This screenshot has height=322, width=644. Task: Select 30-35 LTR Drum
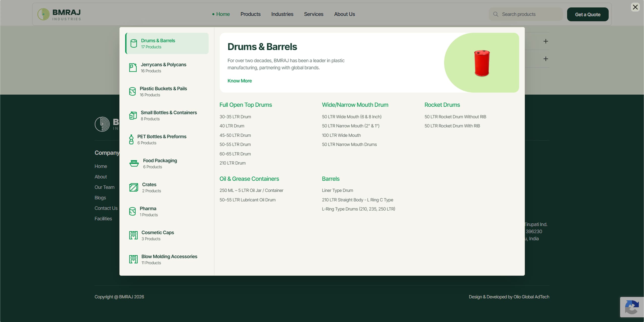point(235,117)
